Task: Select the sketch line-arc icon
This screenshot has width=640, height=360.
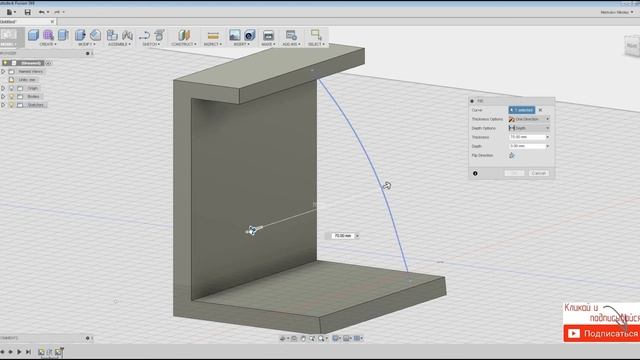Action: tap(144, 35)
